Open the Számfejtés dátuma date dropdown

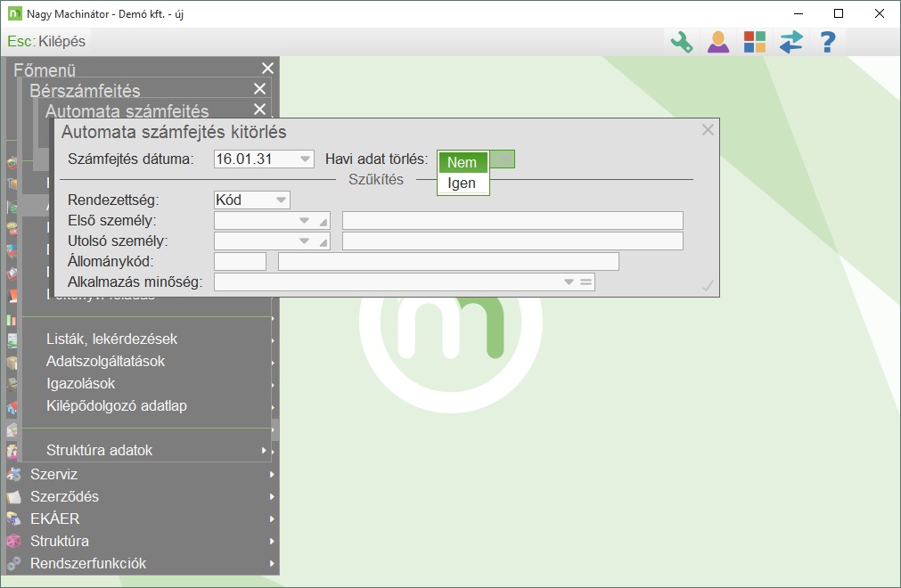pyautogui.click(x=305, y=159)
